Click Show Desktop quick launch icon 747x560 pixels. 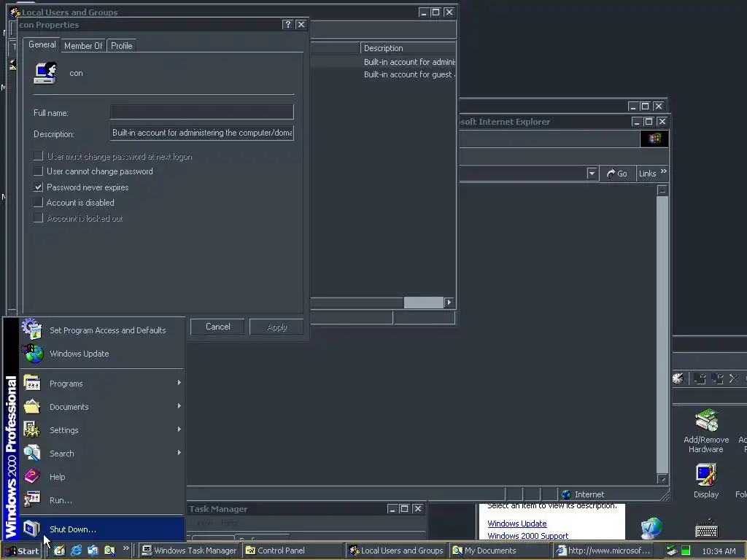[x=60, y=551]
